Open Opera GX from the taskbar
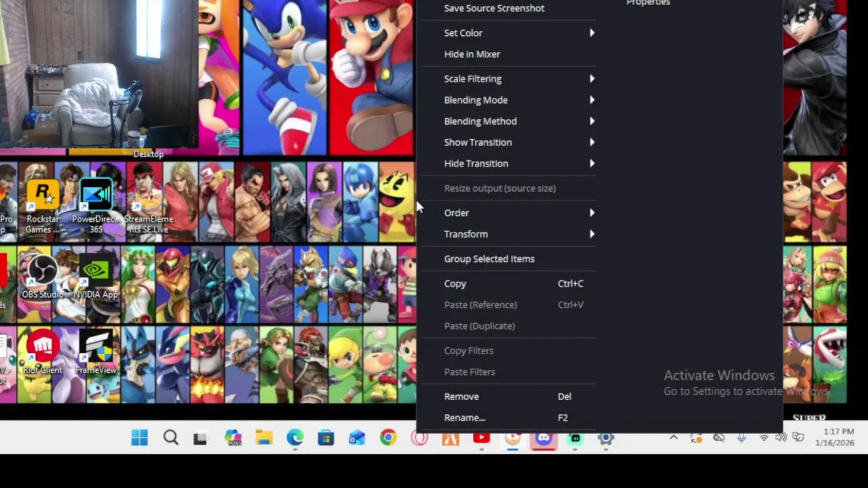The height and width of the screenshot is (488, 868). point(419,438)
